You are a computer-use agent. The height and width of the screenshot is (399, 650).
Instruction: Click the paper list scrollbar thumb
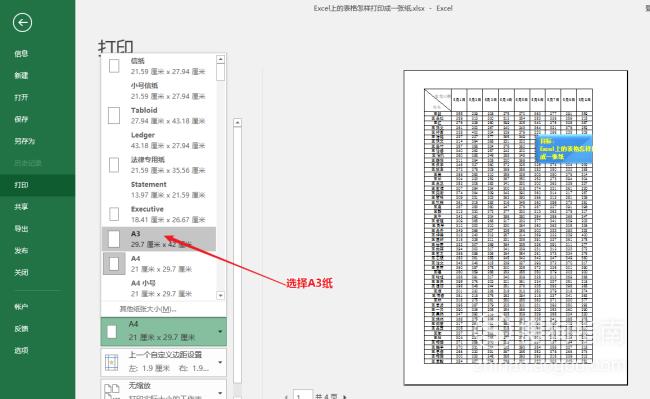pyautogui.click(x=221, y=73)
